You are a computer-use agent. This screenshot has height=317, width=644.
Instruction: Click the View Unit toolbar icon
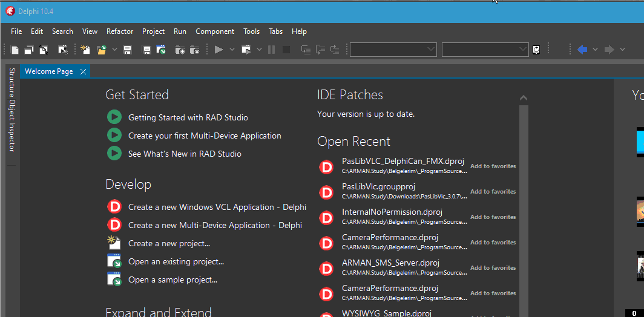point(15,50)
